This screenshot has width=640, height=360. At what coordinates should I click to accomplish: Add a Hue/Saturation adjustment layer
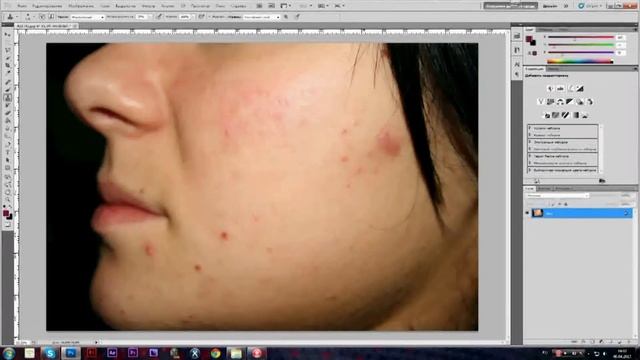[x=550, y=102]
